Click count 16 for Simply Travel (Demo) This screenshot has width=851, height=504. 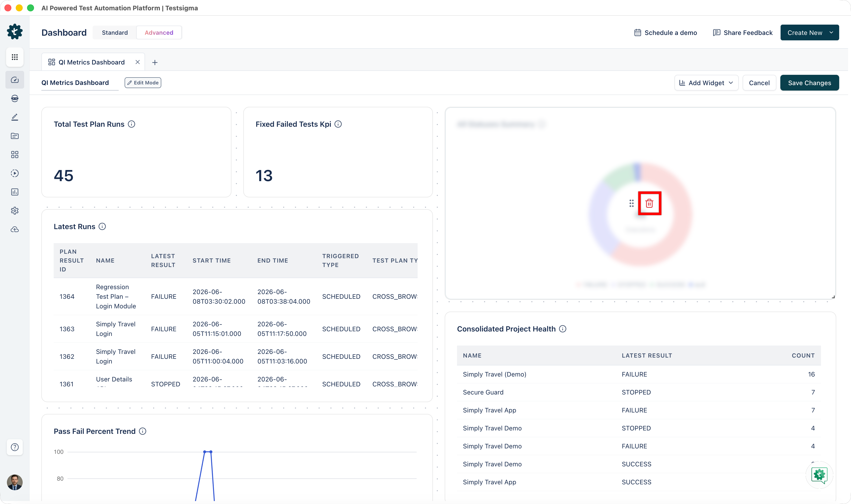(x=811, y=374)
